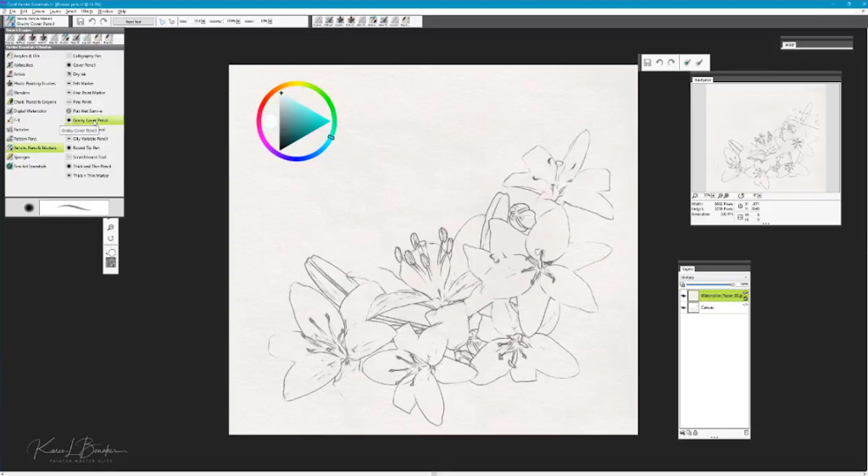Open the Grain dropdown arrow
Viewport: 868px width, 476px height.
270,21
